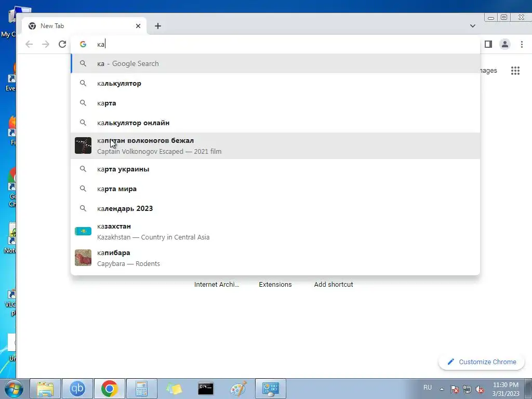Choose the 'карта мира' suggestion

[x=275, y=189]
